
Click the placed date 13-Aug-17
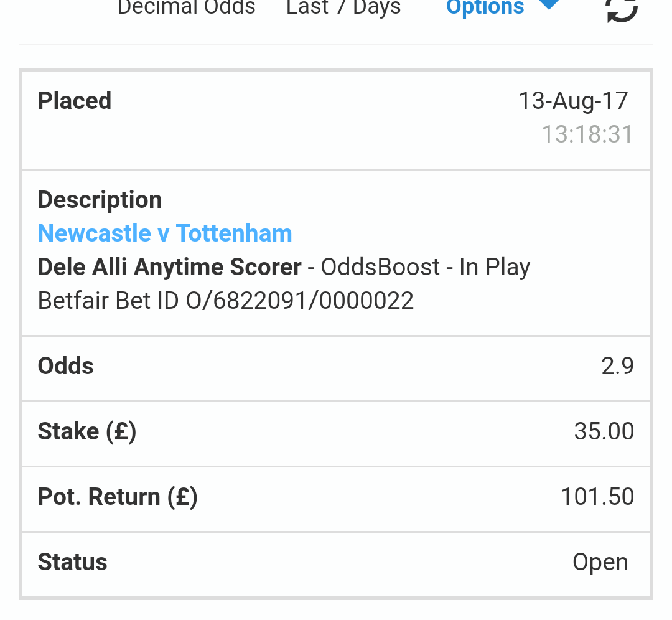click(574, 101)
